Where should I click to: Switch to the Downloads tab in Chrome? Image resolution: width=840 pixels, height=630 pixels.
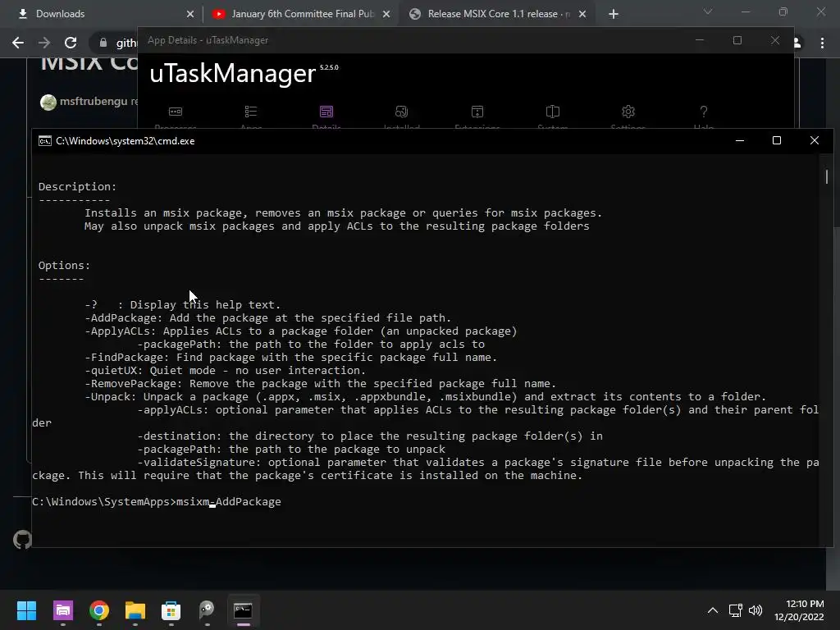[102, 14]
